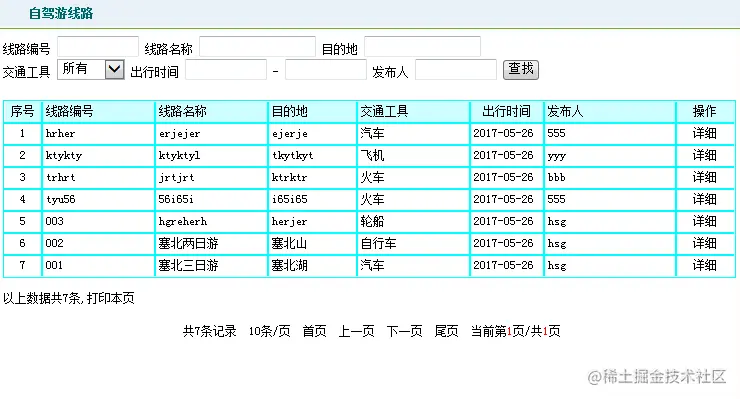Select route name 塞北三日游
Viewport: 740px width, 399px height.
click(x=188, y=265)
